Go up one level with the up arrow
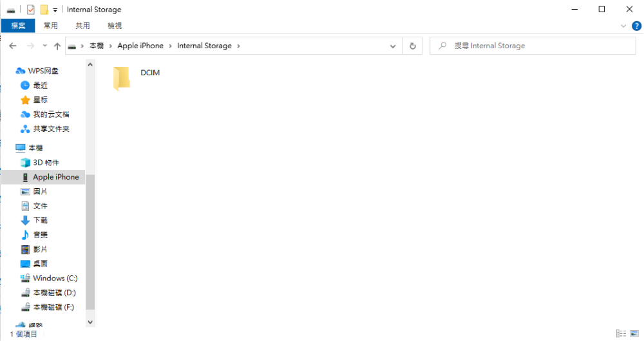Viewport: 644px width, 341px height. (57, 46)
